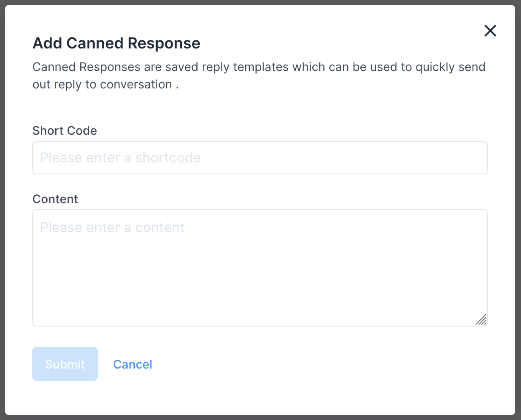
Task: Focus the Short Code input field
Action: click(260, 158)
